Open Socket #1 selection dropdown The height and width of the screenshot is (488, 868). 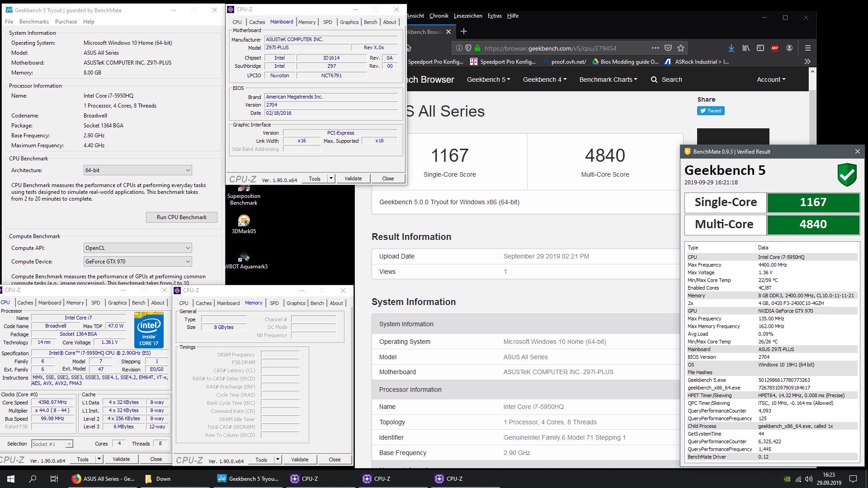pyautogui.click(x=52, y=444)
